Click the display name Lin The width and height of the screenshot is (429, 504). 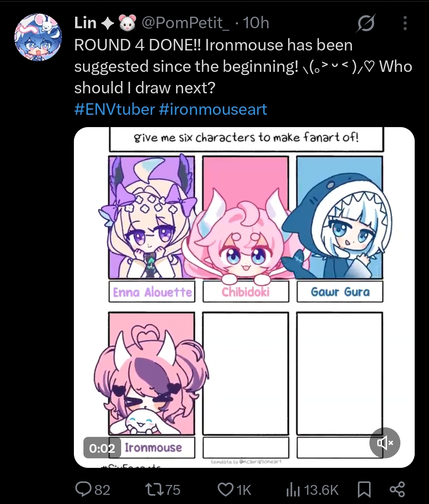click(85, 23)
